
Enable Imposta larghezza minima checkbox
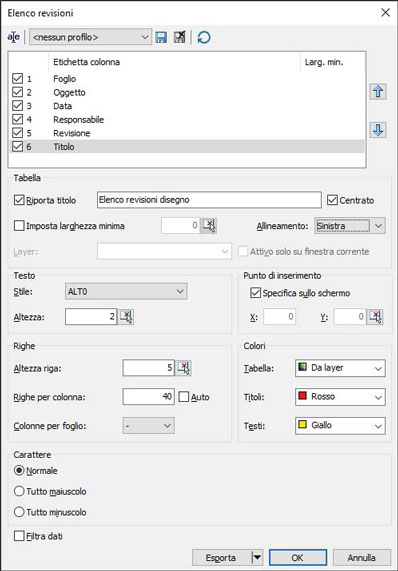tap(19, 226)
